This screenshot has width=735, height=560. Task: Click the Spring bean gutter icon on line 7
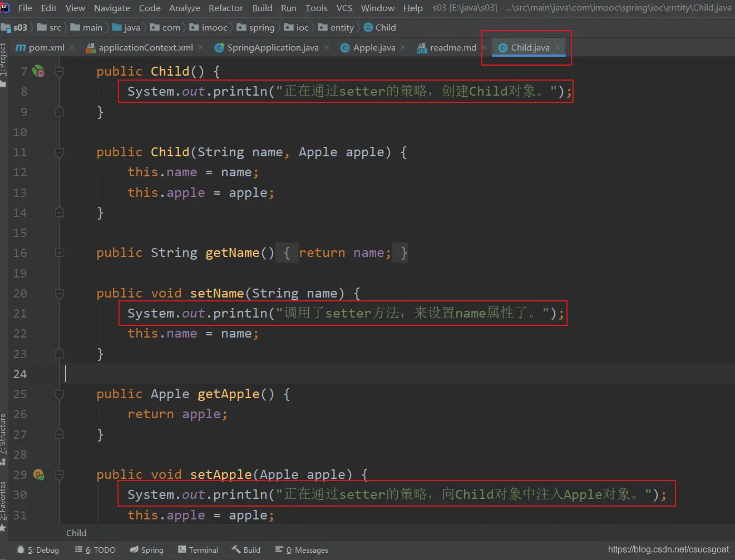coord(38,71)
